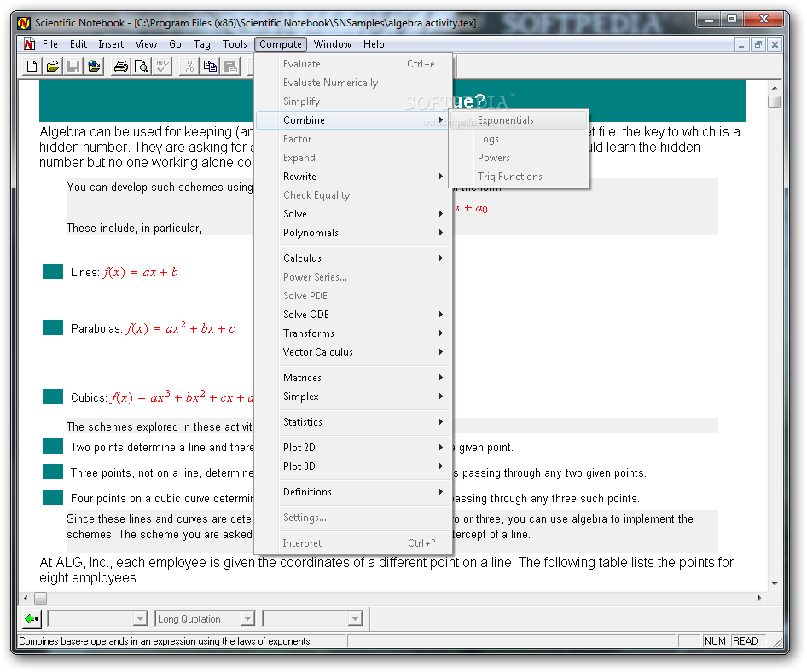Choose Solve PDE menu entry
Screen dimensions: 807x672
click(354, 296)
